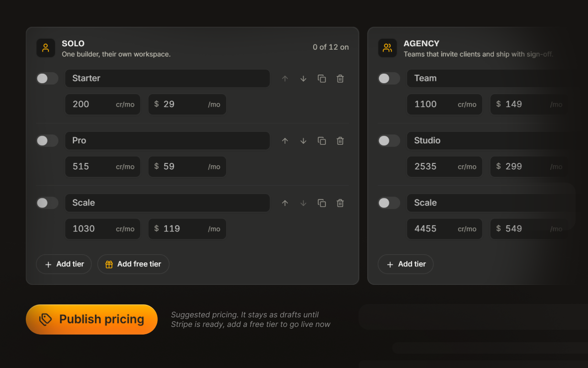Delete the Solo Scale tier
This screenshot has width=588, height=368.
point(340,203)
